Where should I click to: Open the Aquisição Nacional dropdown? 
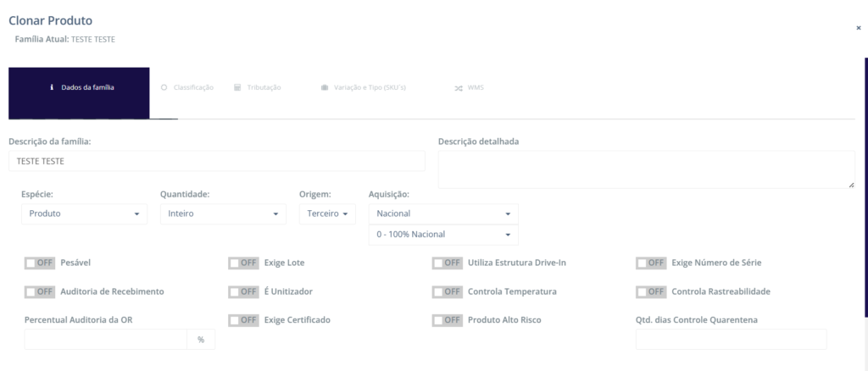pyautogui.click(x=443, y=213)
